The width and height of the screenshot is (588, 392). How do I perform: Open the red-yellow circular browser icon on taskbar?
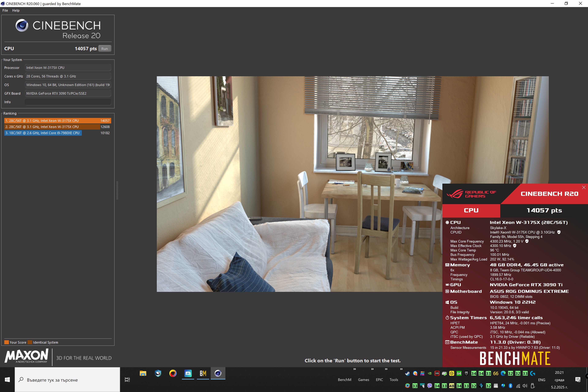click(173, 373)
